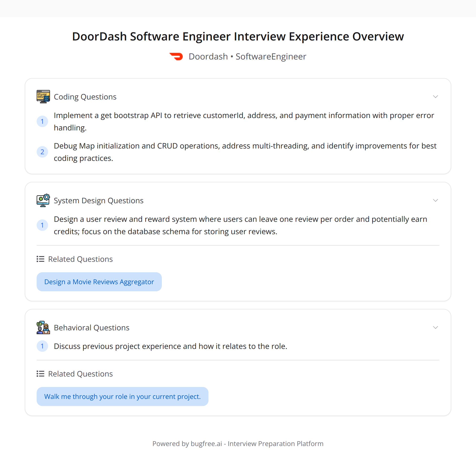Click the Doordash • SoftwareEngineer subtitle

(247, 57)
